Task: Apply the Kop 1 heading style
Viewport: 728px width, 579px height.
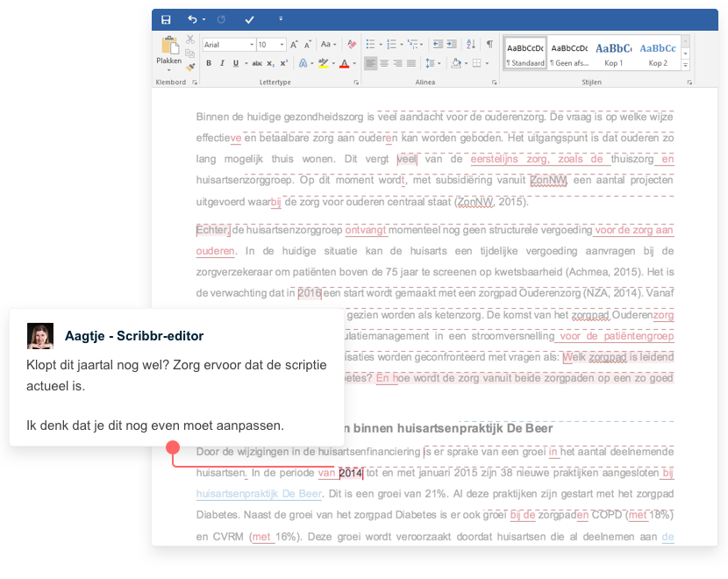Action: pyautogui.click(x=613, y=54)
